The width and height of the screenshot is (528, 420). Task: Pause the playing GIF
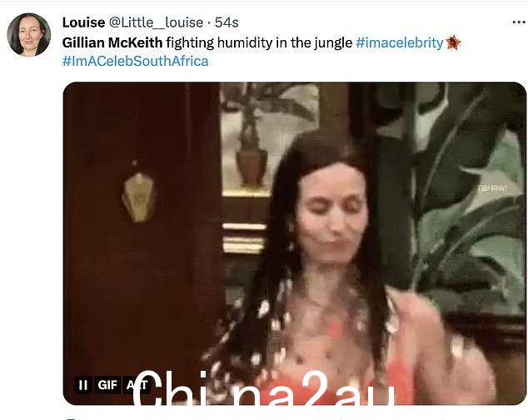(82, 385)
